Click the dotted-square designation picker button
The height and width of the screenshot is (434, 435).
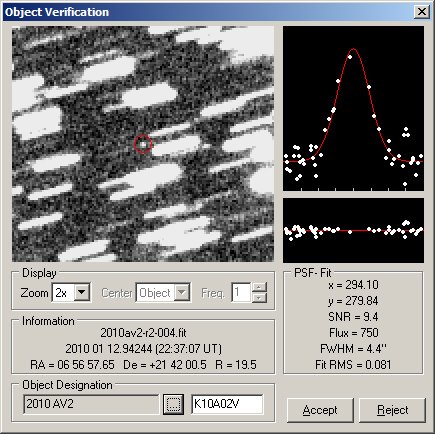pyautogui.click(x=173, y=405)
